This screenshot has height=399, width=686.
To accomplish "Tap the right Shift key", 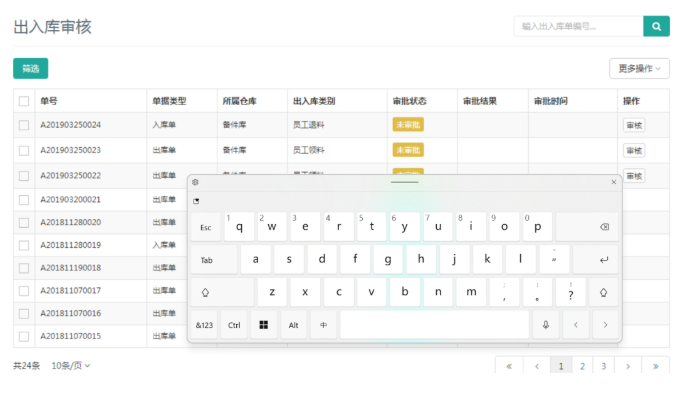I will tap(603, 292).
